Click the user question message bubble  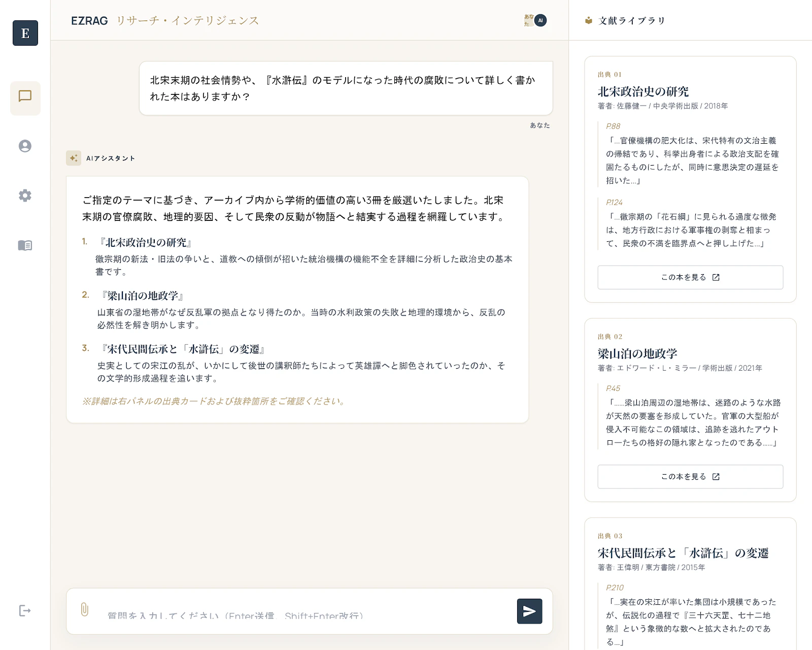(346, 88)
